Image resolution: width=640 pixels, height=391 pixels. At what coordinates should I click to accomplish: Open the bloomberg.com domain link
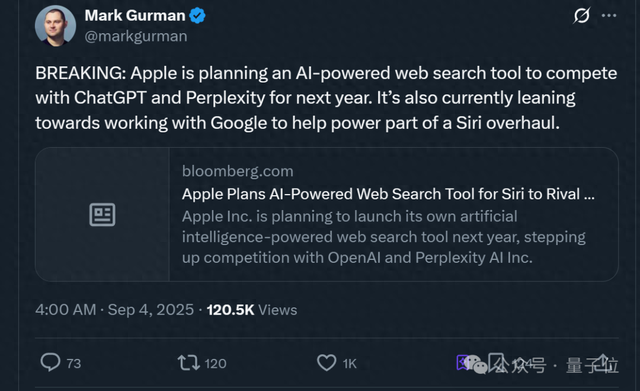pos(238,171)
